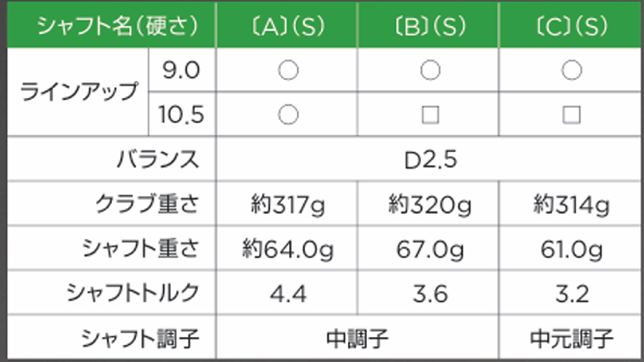
Task: Click the square for shaft C 10.5
Action: tap(572, 114)
